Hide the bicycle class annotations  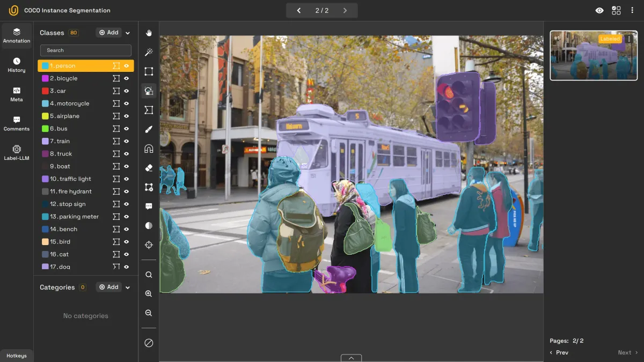coord(127,78)
